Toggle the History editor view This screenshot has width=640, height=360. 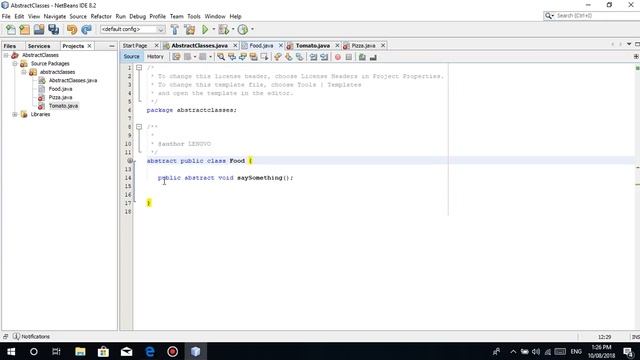[x=155, y=57]
